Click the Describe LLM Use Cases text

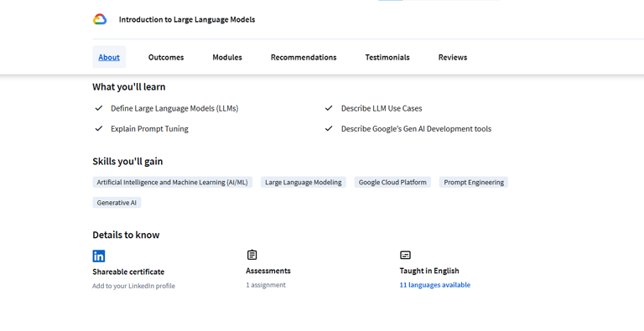click(x=382, y=108)
